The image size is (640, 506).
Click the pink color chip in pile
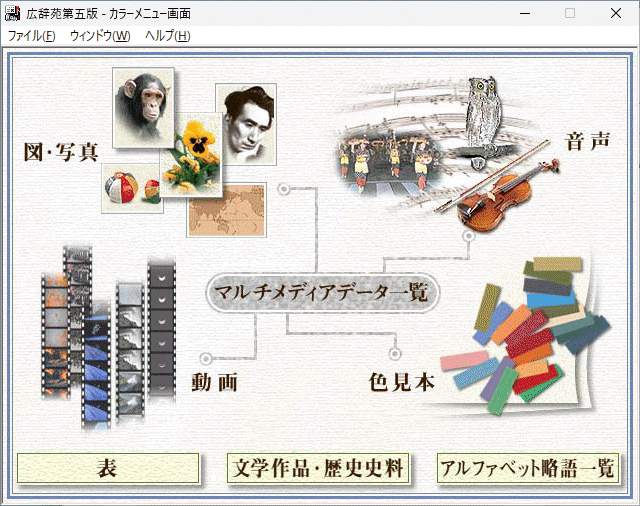point(464,361)
